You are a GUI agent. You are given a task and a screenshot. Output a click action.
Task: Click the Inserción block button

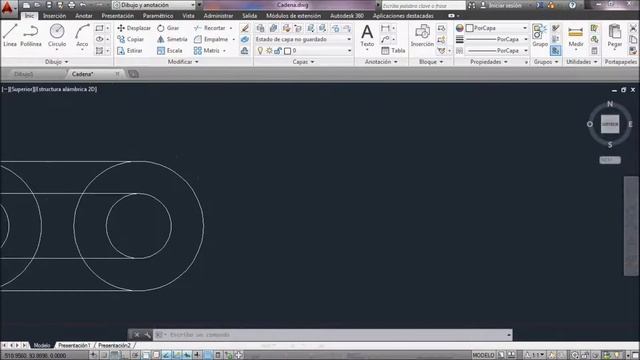pyautogui.click(x=422, y=36)
